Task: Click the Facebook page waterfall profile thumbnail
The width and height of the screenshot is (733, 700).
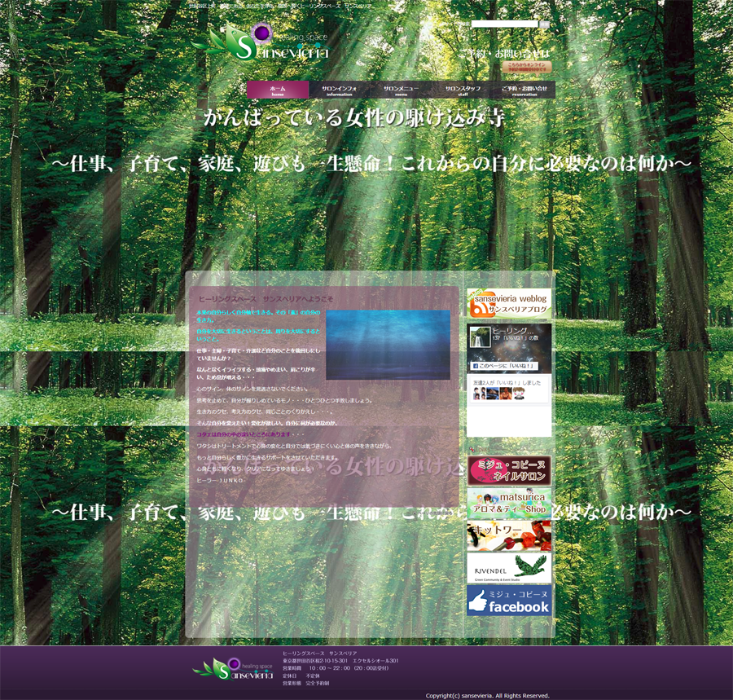Action: click(x=481, y=337)
